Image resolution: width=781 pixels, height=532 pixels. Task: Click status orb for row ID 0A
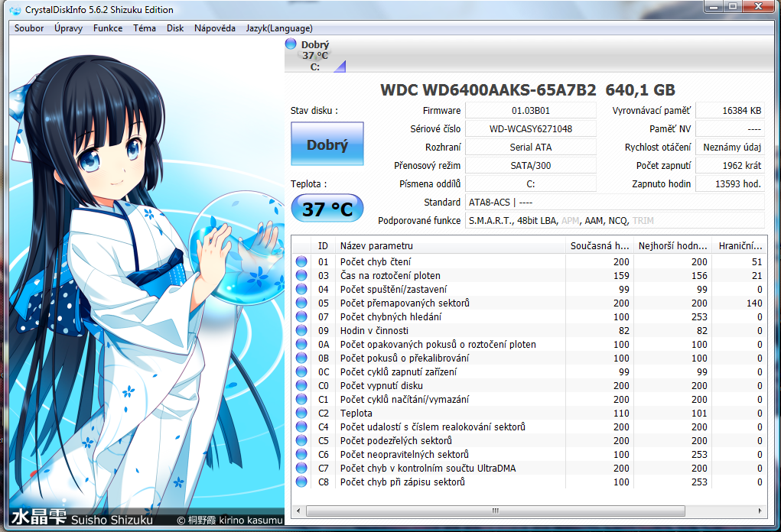pyautogui.click(x=301, y=344)
